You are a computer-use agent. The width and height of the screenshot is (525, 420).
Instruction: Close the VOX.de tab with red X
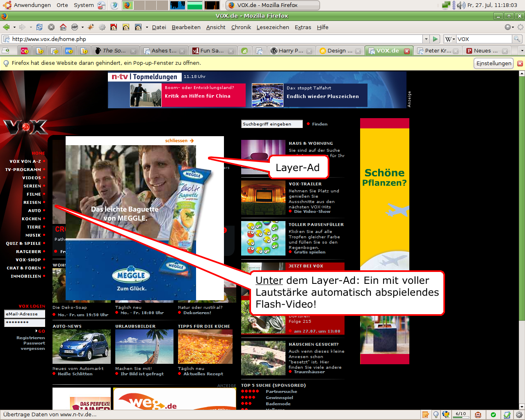click(x=407, y=51)
